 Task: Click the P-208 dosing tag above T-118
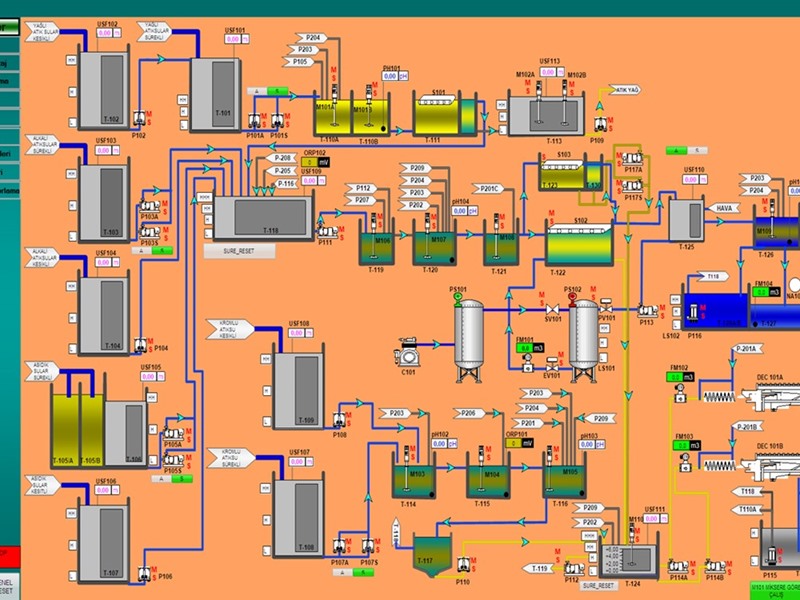point(281,158)
